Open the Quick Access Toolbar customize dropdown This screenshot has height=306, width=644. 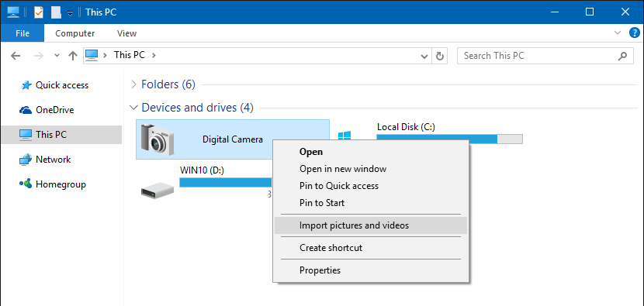71,13
